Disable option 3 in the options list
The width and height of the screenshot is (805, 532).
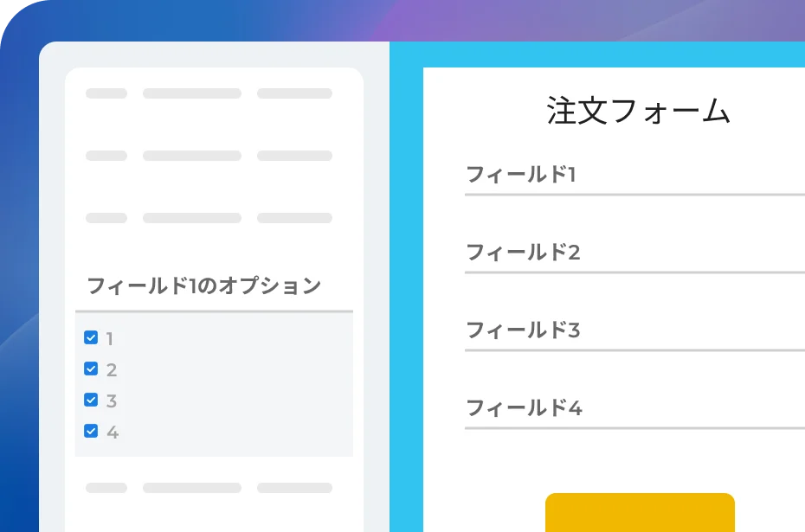point(91,400)
